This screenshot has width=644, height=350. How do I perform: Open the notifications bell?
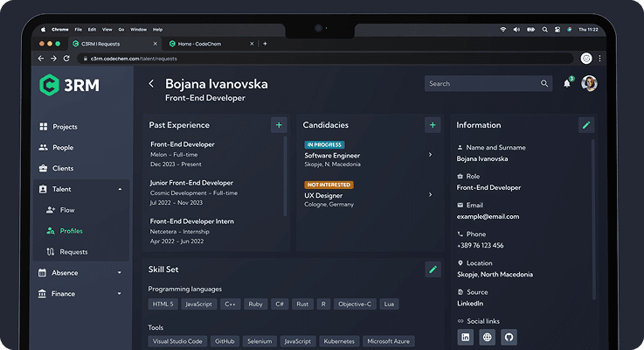point(567,83)
